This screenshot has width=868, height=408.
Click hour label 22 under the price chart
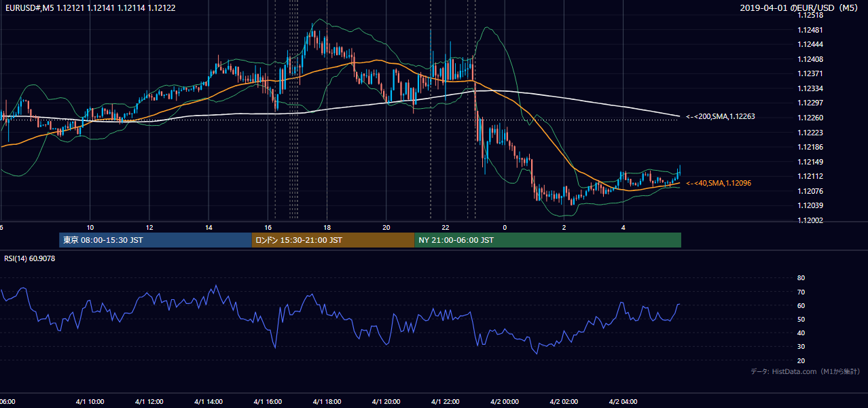coord(446,227)
